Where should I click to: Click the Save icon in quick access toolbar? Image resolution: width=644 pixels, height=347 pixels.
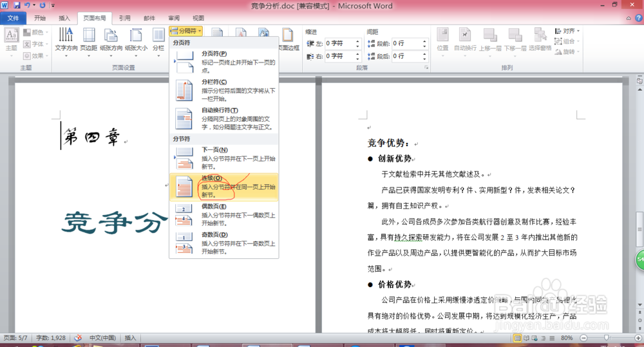click(17, 5)
